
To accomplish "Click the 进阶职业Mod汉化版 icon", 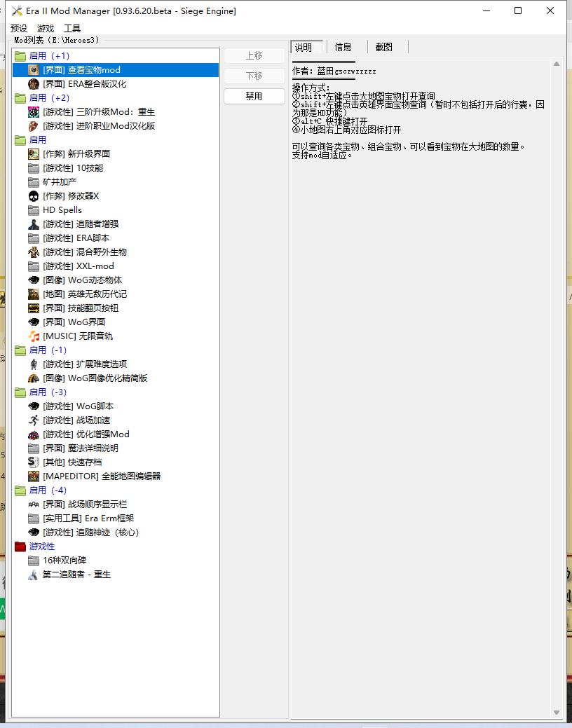I will [34, 126].
